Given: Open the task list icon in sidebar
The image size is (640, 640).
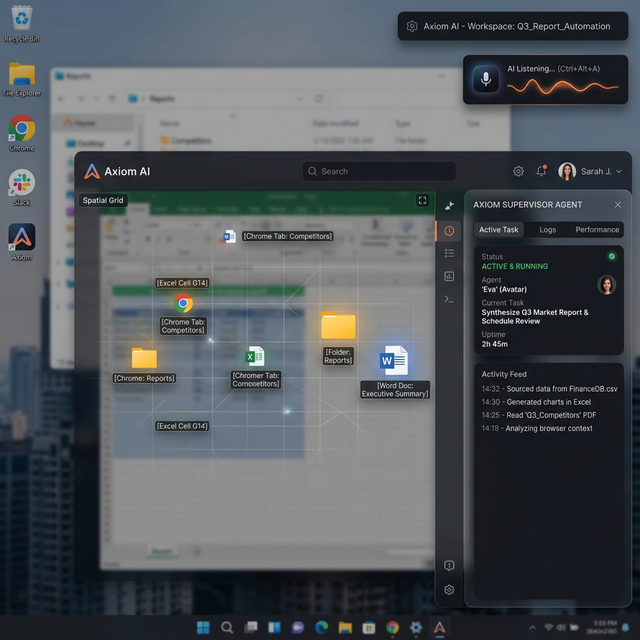Looking at the screenshot, I should pyautogui.click(x=449, y=253).
